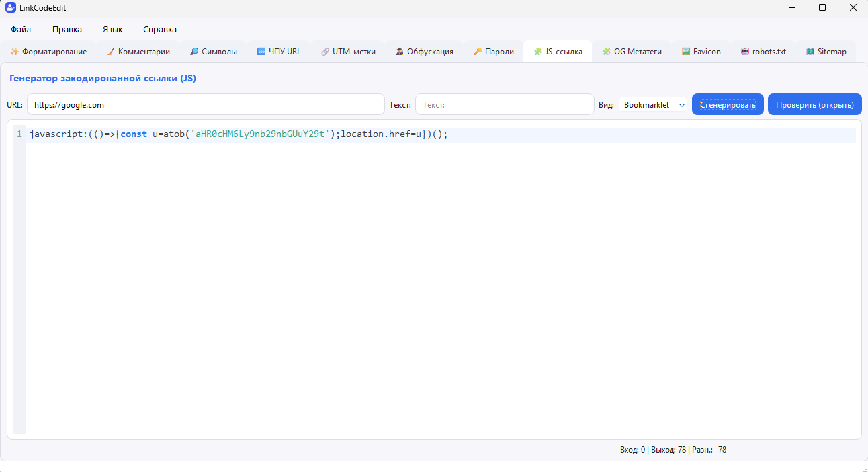The height and width of the screenshot is (472, 868).
Task: Click the Сгенерировать button
Action: pos(728,105)
